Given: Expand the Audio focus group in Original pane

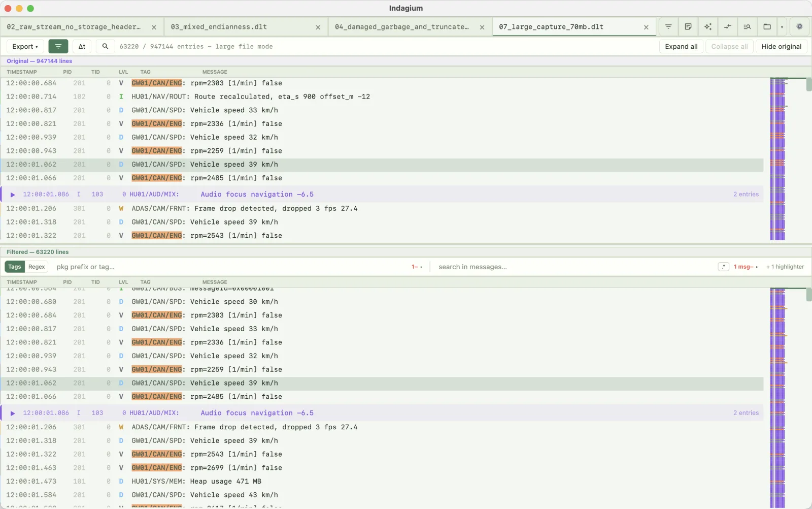Looking at the screenshot, I should click(13, 195).
